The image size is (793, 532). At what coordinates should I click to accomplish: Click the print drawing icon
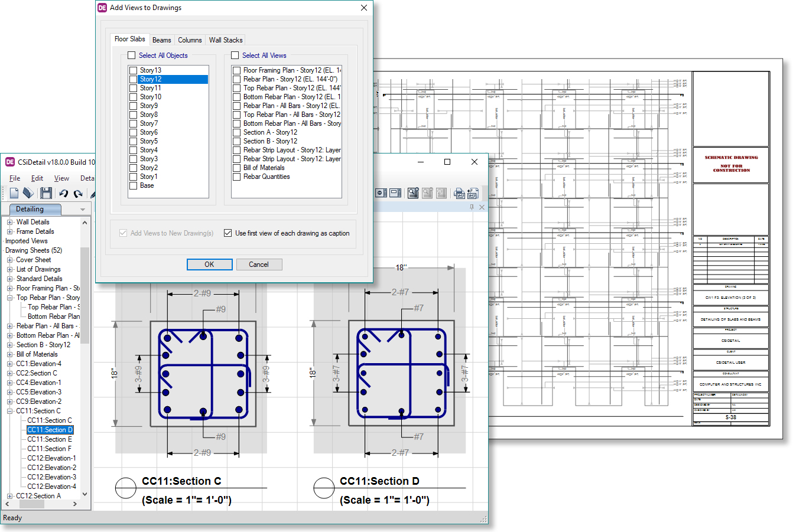click(x=459, y=192)
